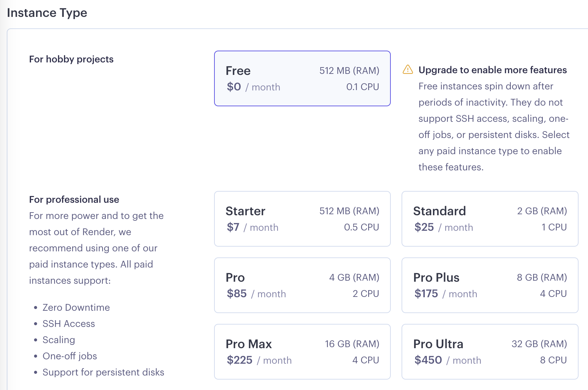Select the Standard instance type card
The width and height of the screenshot is (588, 390).
point(490,219)
